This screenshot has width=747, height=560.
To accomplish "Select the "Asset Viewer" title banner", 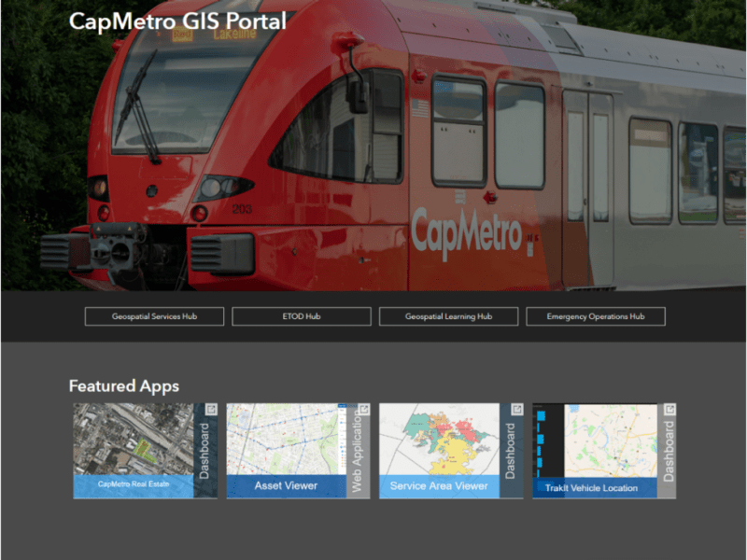I will [285, 485].
